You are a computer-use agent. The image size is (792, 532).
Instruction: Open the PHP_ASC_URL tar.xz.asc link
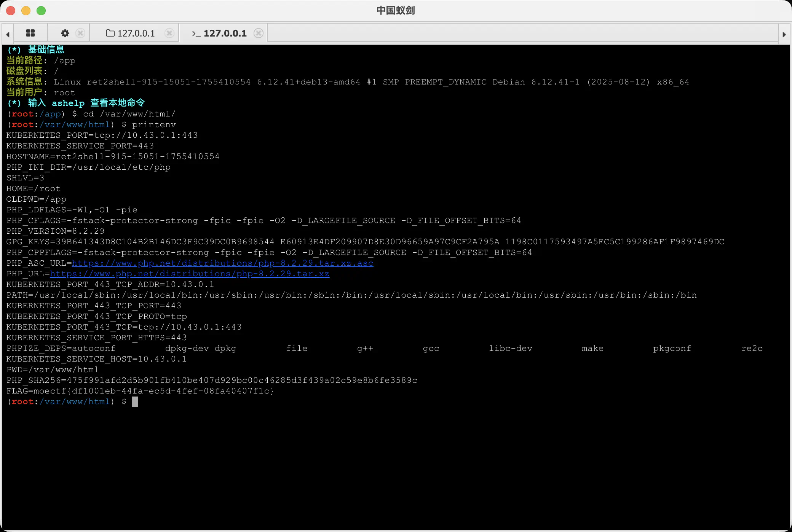tap(222, 263)
